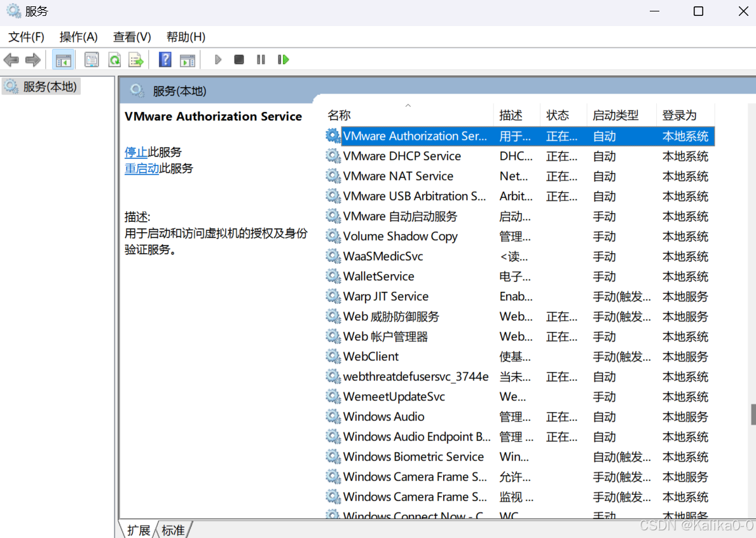Toggle the show/hide action pane icon

[x=188, y=60]
